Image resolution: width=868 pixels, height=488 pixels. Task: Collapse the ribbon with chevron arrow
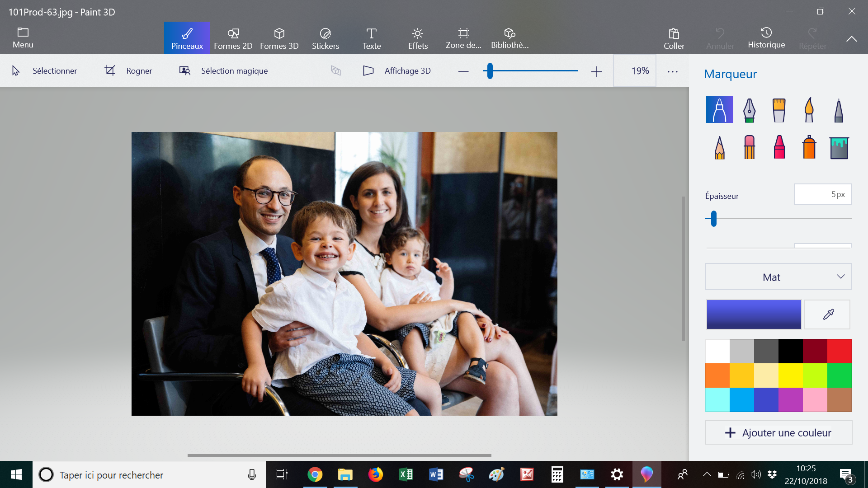coord(851,39)
